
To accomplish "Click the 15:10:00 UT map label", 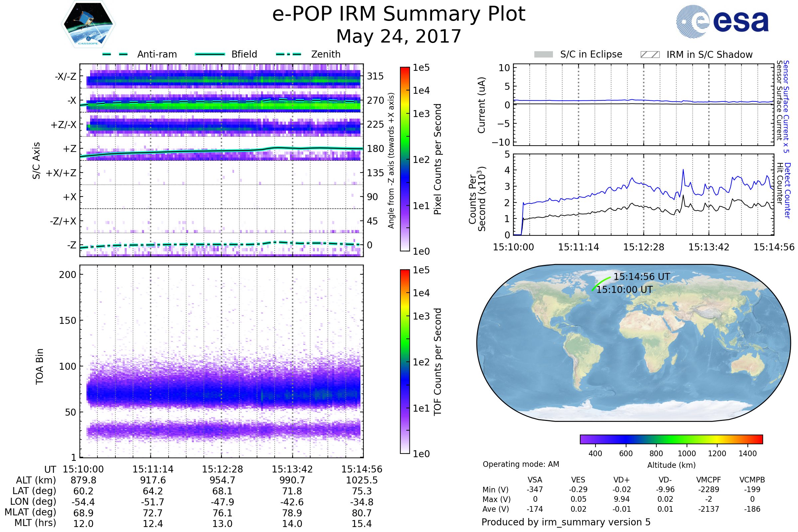I will 625,290.
